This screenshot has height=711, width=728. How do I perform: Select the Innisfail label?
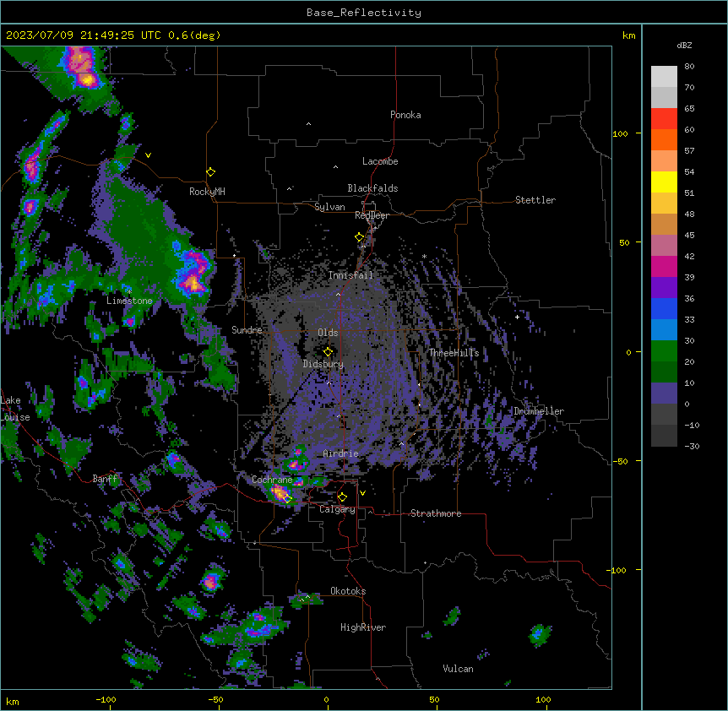point(350,275)
